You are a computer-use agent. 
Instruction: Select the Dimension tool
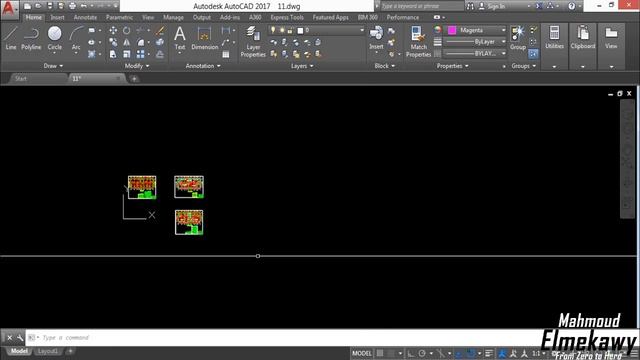coord(204,38)
